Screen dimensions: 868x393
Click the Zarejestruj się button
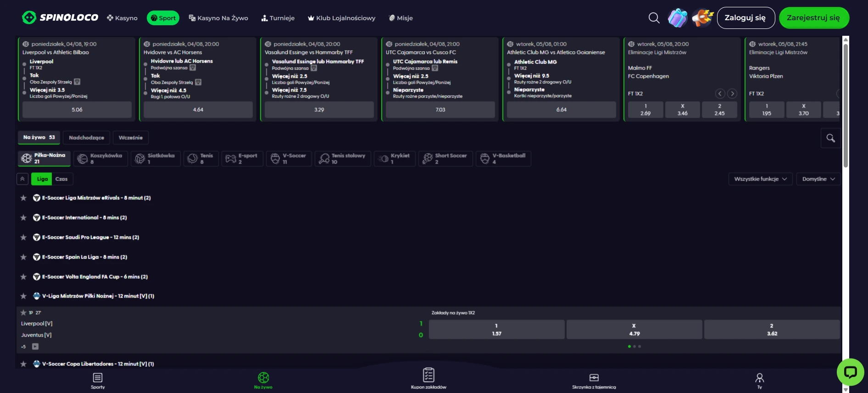tap(814, 18)
